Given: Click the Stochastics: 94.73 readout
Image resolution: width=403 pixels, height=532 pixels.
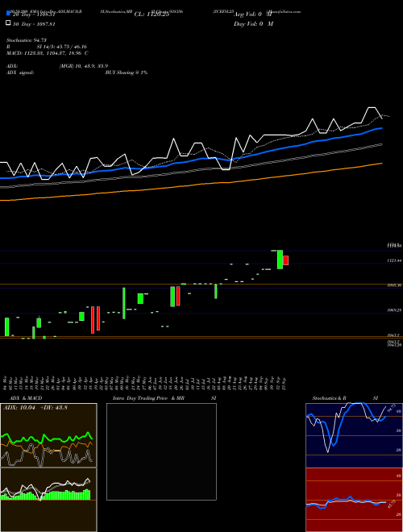Looking at the screenshot, I should (x=27, y=40).
